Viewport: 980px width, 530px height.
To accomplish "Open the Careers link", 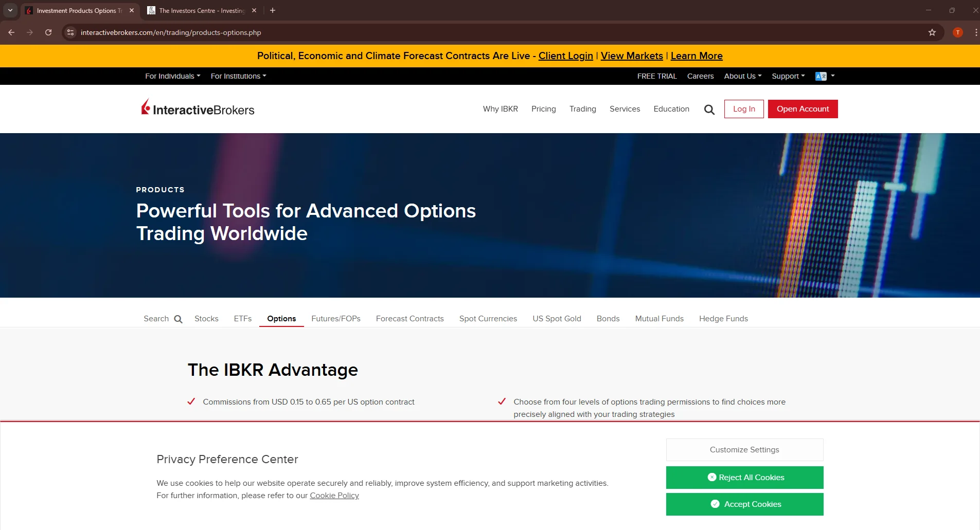I will [700, 76].
